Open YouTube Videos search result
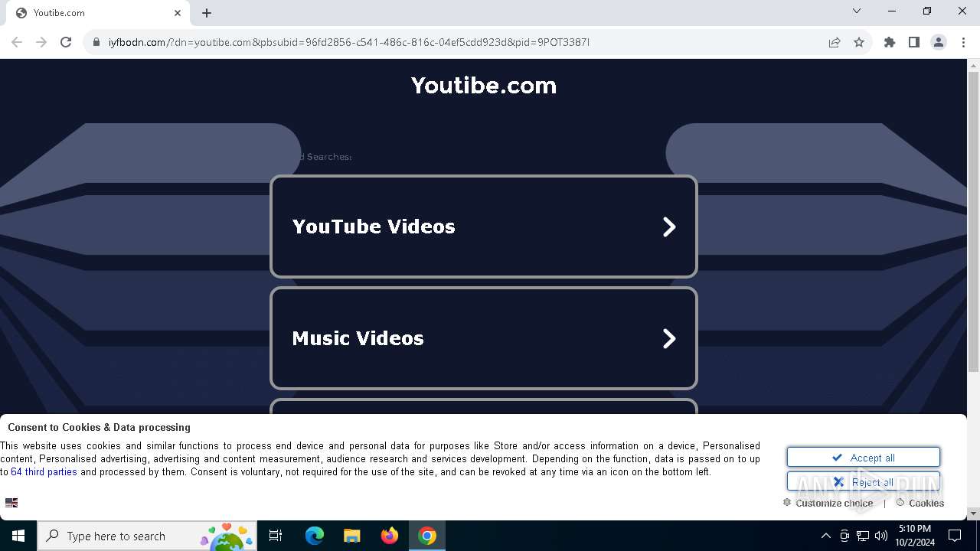The image size is (980, 551). point(484,227)
